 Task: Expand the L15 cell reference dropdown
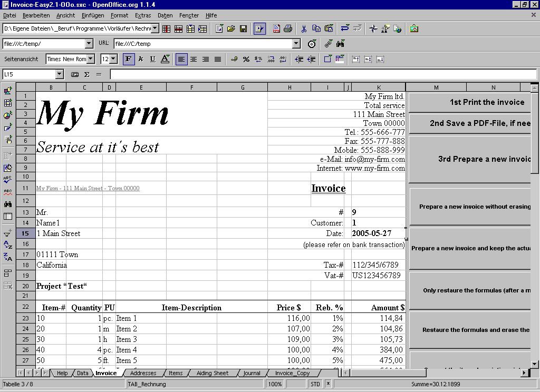(x=59, y=74)
